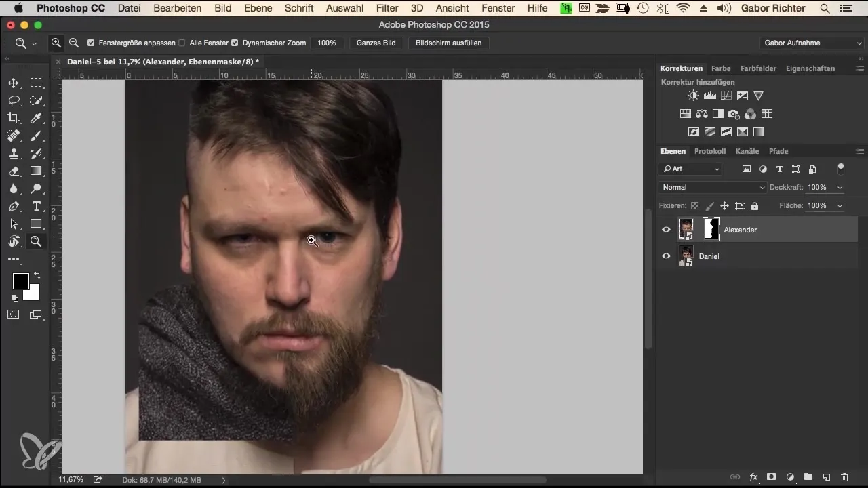Select the Blur tool
Screen dimensions: 868x488
point(13,188)
